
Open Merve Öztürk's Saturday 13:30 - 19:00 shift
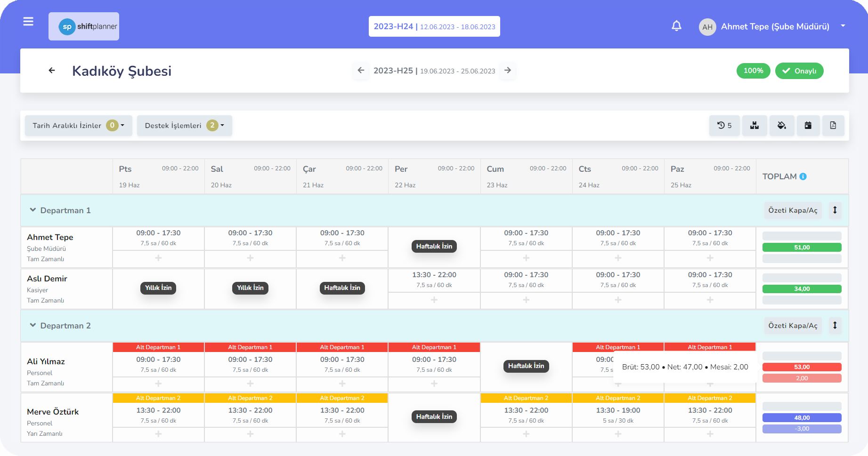[618, 415]
